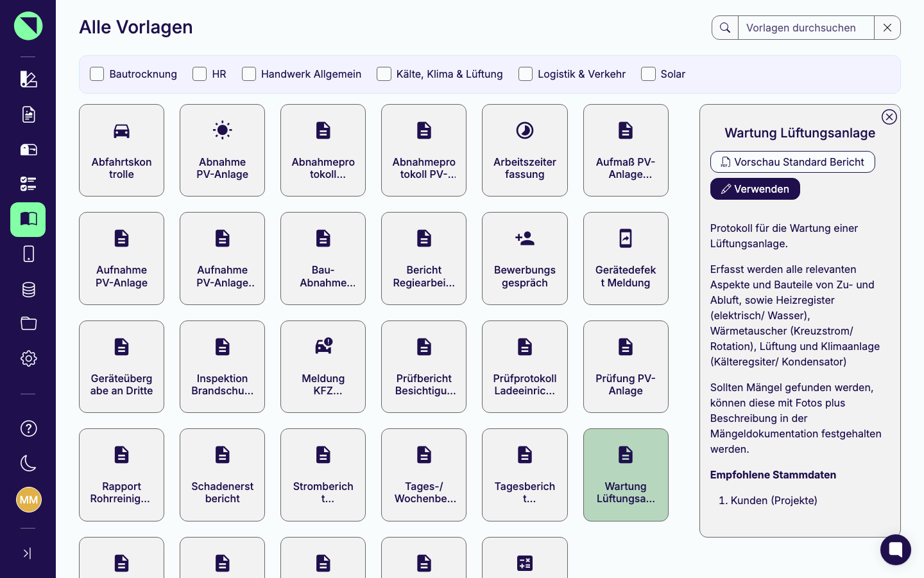Open the Prüfprotokoll Ladeeinrichtung template card
Image resolution: width=924 pixels, height=578 pixels.
(525, 367)
